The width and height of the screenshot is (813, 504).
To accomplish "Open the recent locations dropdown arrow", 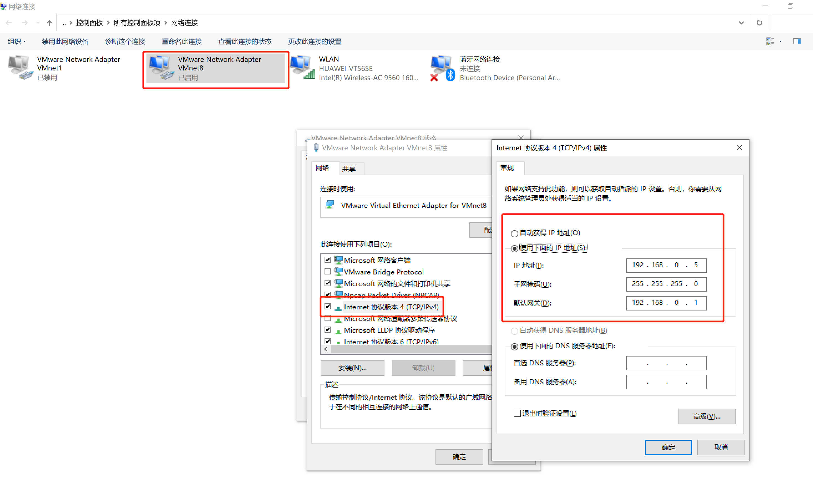I will [38, 23].
